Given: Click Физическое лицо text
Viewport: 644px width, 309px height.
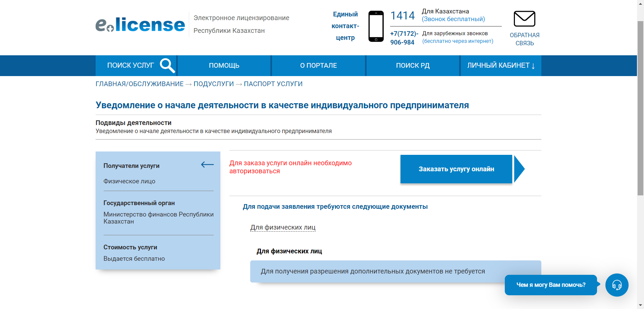Looking at the screenshot, I should 129,181.
